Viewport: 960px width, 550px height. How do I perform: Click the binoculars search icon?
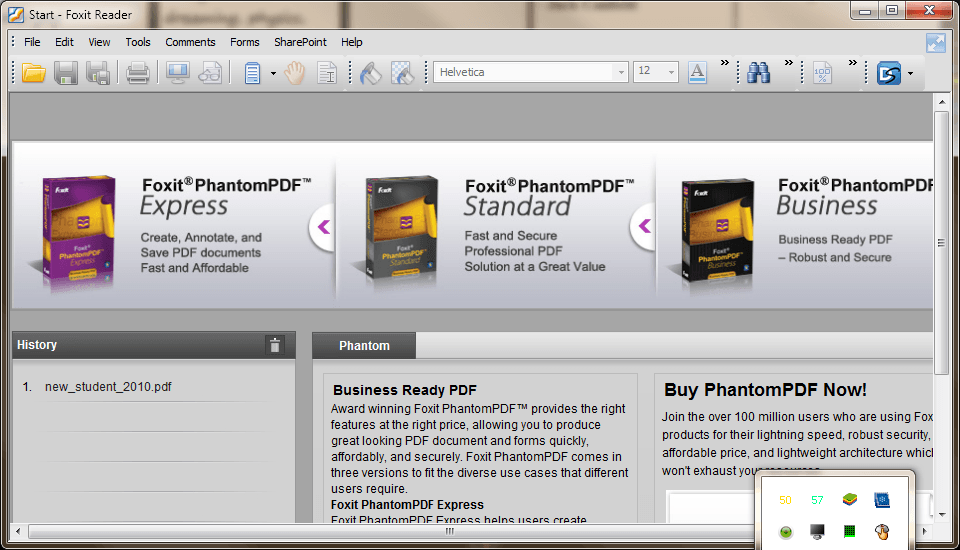759,73
